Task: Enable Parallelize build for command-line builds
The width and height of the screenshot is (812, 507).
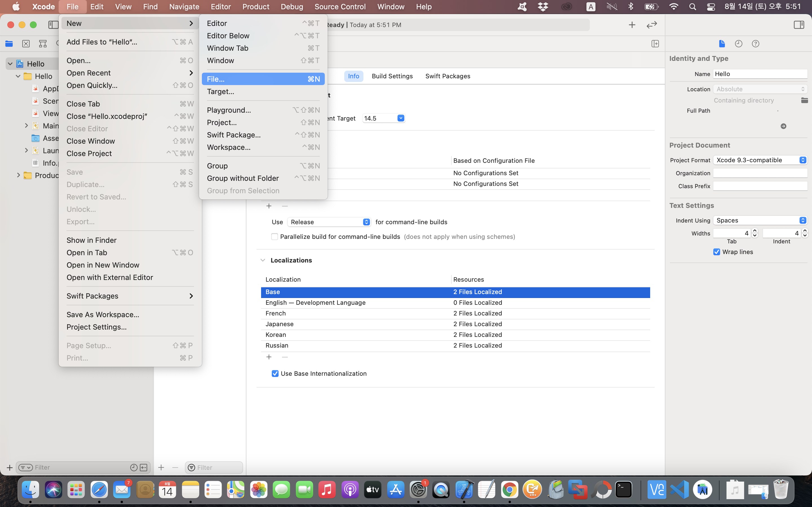Action: click(274, 237)
